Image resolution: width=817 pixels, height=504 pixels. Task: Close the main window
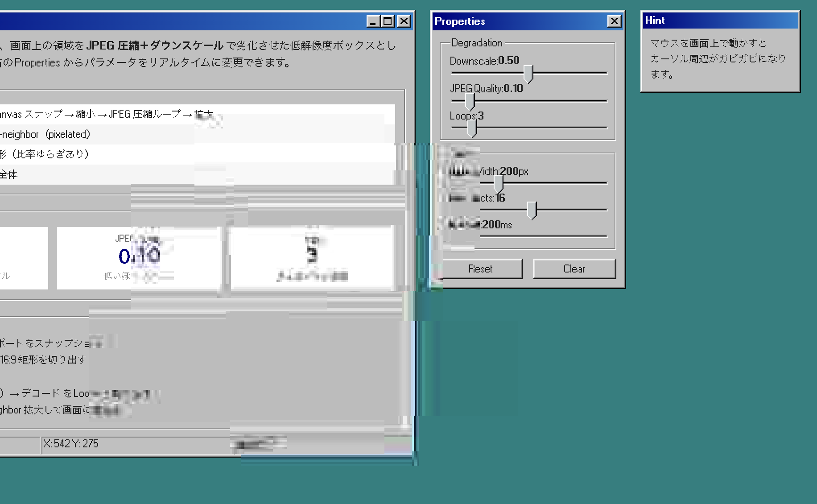tap(404, 21)
